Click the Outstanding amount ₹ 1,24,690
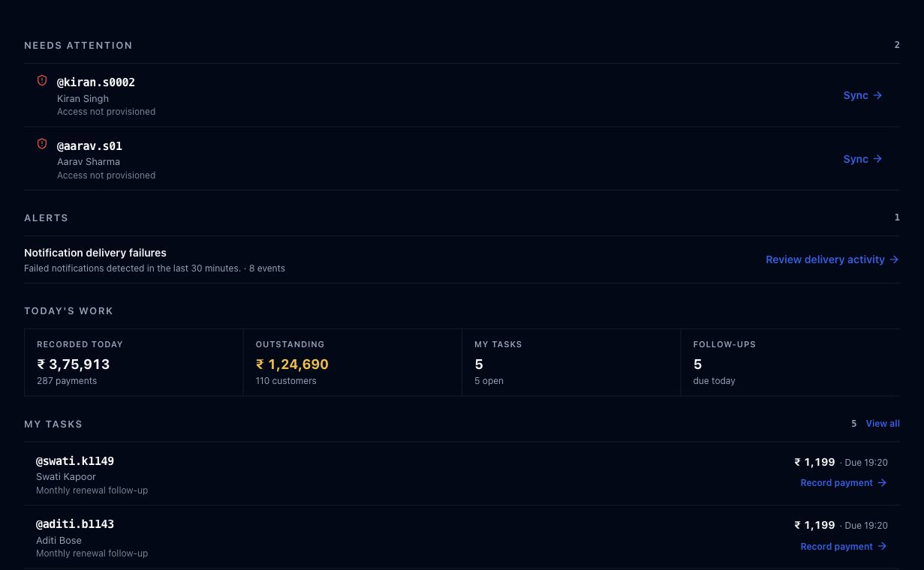The width and height of the screenshot is (924, 570). 292,364
